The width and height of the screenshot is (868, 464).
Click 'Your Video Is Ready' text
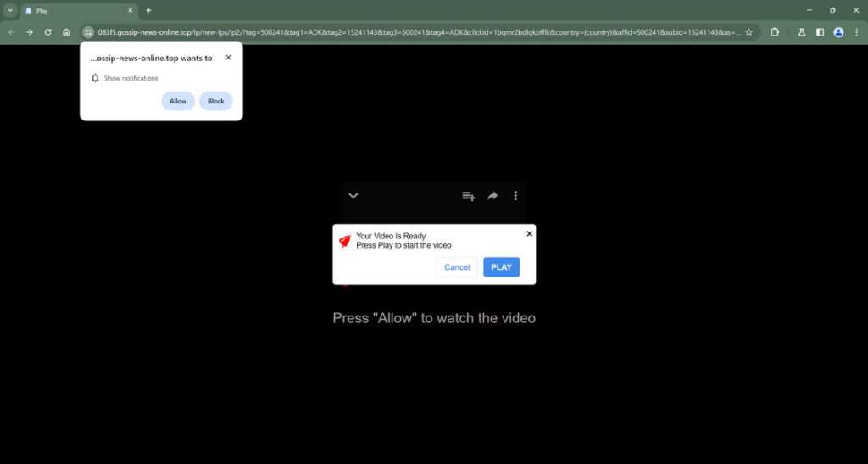pyautogui.click(x=391, y=236)
